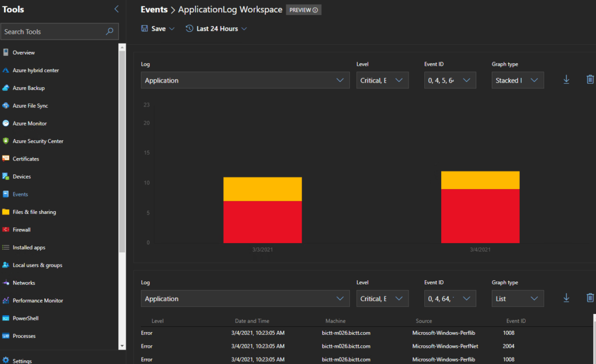Click the PREVIEW info badge

point(303,10)
